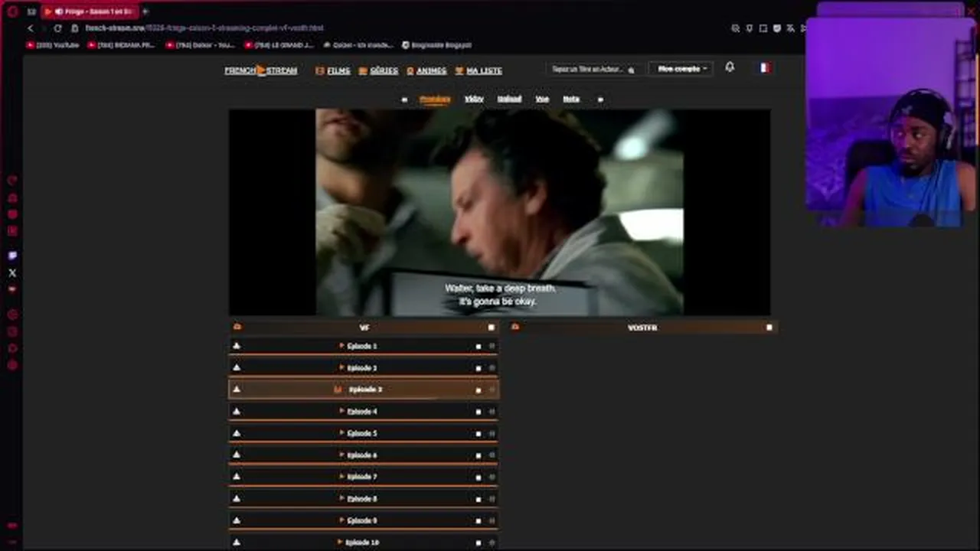Click the white triangle icon beside Episode 2
Screen dimensions: 980x551
point(237,367)
